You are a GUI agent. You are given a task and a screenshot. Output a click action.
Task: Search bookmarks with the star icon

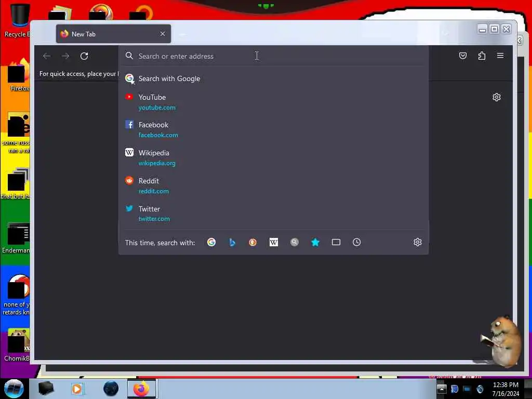click(315, 242)
